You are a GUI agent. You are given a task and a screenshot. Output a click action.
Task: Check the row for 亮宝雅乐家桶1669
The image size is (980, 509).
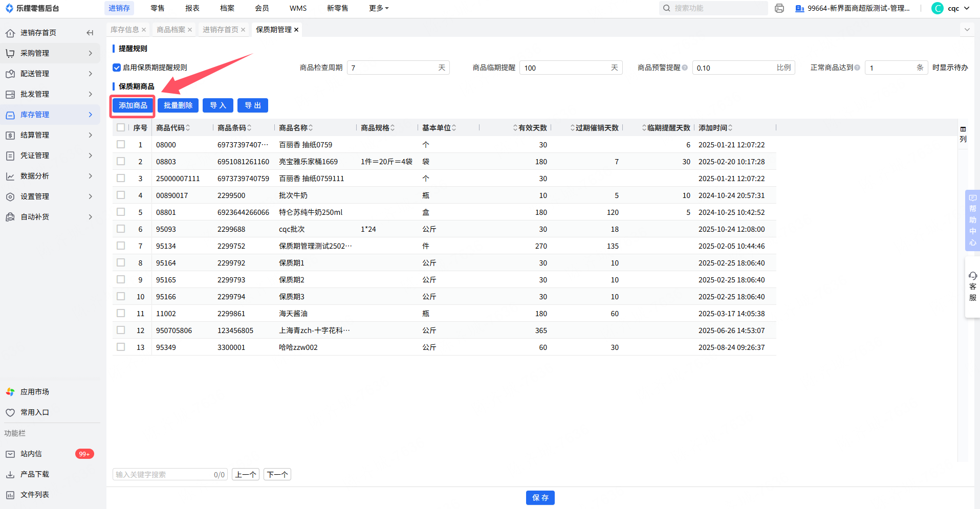[x=121, y=161]
